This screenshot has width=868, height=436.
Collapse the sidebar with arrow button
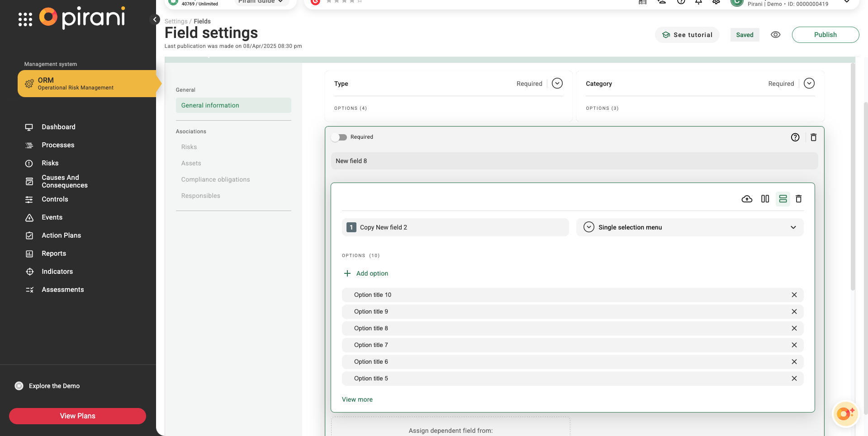coord(155,19)
